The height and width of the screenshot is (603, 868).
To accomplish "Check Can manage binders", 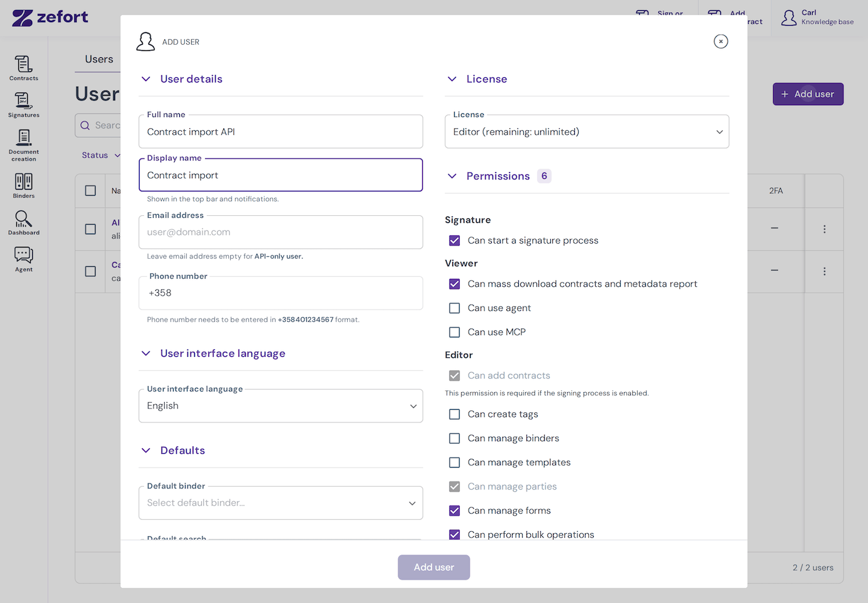I will [x=455, y=438].
